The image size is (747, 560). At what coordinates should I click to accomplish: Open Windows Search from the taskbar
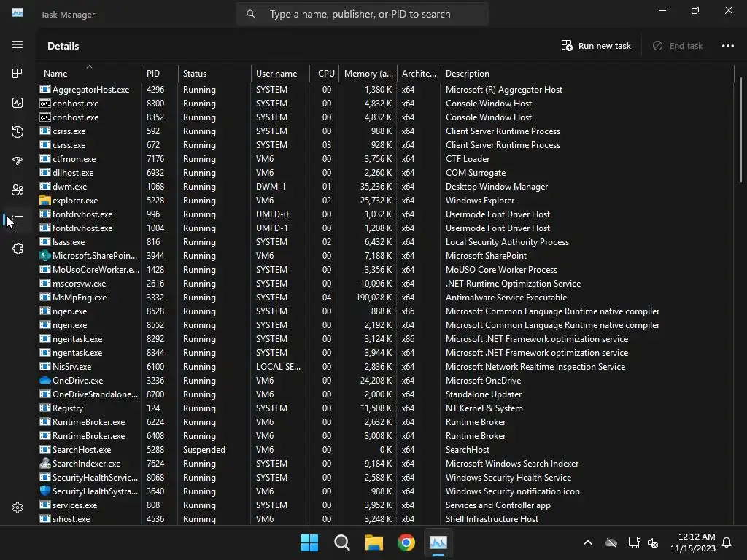[341, 542]
